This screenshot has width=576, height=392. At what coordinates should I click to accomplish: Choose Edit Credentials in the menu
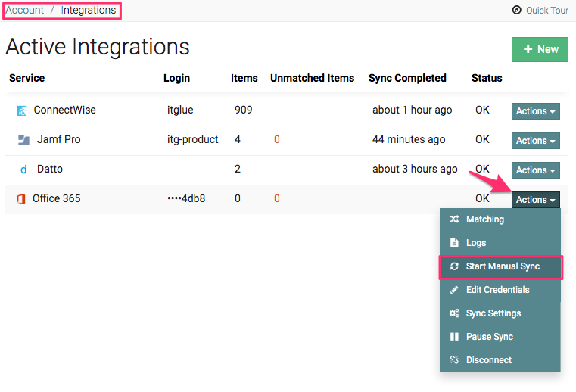[497, 290]
